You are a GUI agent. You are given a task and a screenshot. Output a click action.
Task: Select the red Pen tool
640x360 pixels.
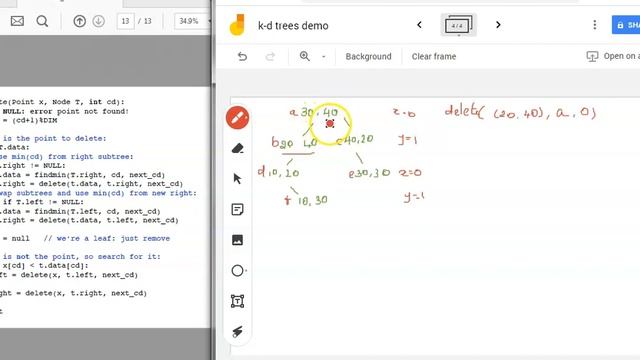coord(238,118)
